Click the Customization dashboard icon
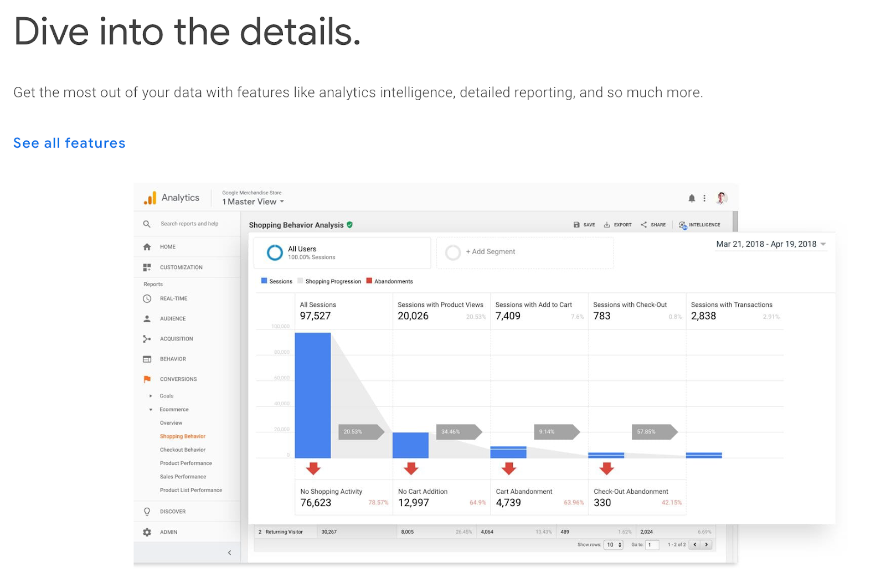886x588 pixels. [147, 267]
